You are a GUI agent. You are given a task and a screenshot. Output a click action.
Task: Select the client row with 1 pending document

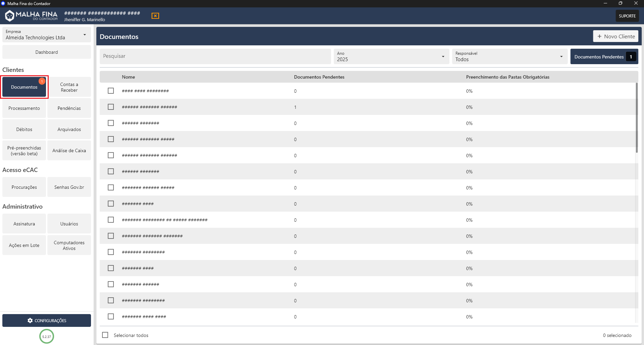pyautogui.click(x=111, y=107)
